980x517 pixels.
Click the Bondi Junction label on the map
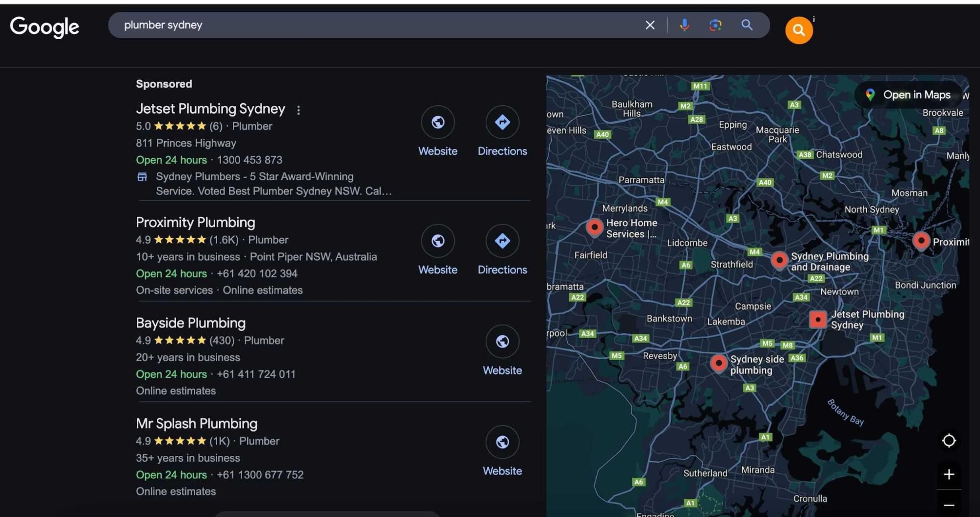[925, 285]
